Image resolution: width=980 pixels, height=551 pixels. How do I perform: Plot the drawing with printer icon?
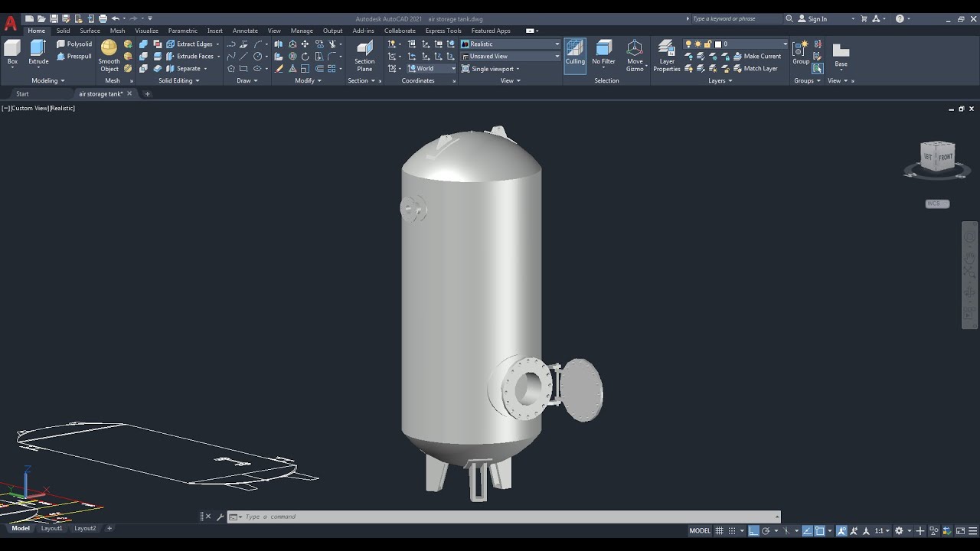[103, 18]
